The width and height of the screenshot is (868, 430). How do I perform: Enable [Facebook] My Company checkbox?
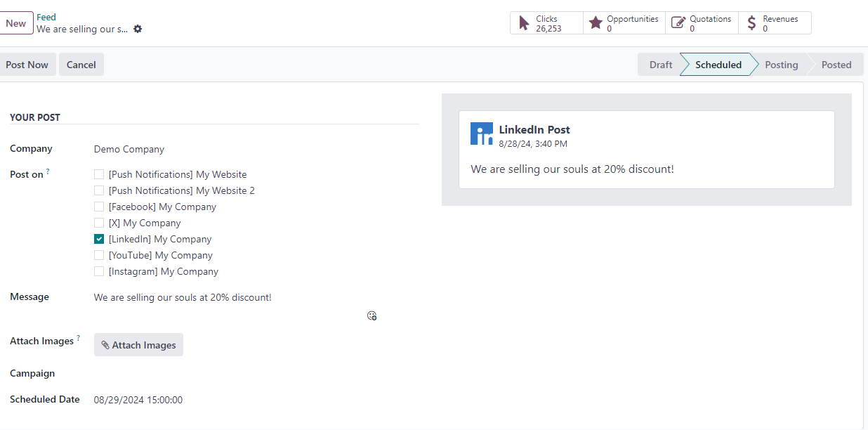99,207
